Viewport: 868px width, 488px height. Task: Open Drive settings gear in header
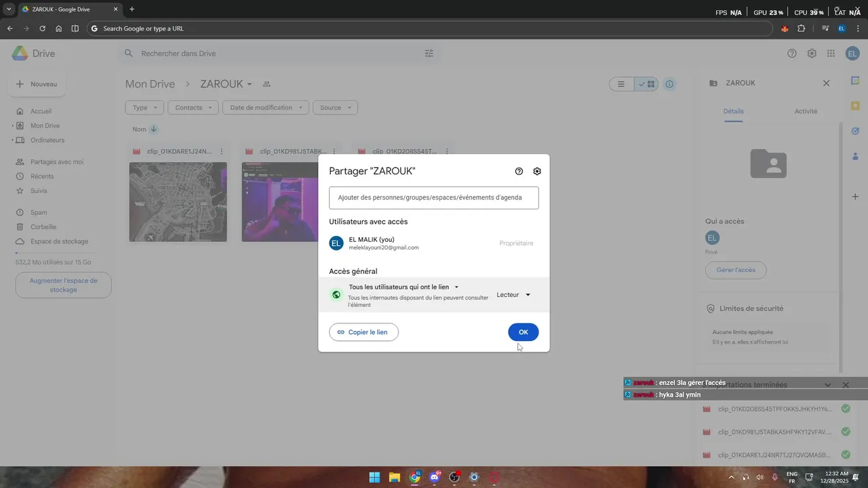812,54
